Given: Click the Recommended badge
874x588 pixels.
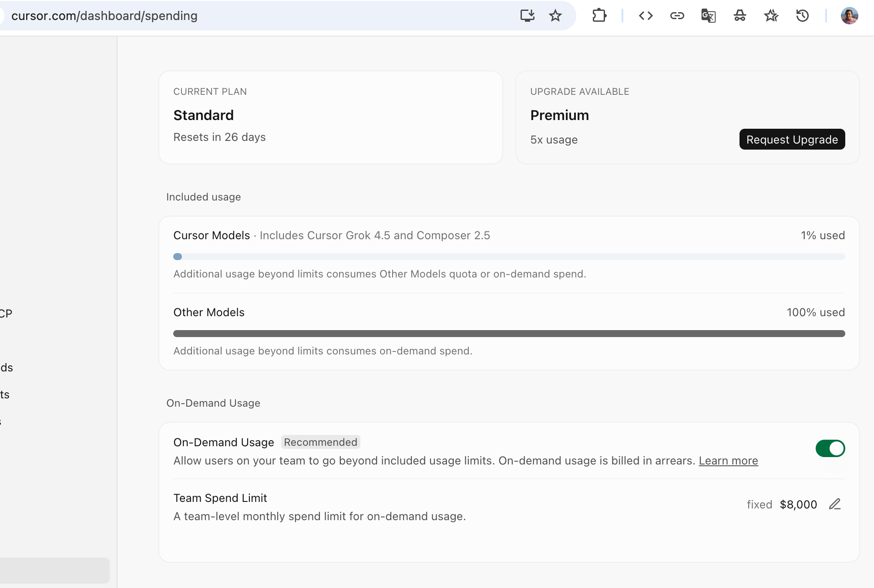Looking at the screenshot, I should click(x=321, y=442).
